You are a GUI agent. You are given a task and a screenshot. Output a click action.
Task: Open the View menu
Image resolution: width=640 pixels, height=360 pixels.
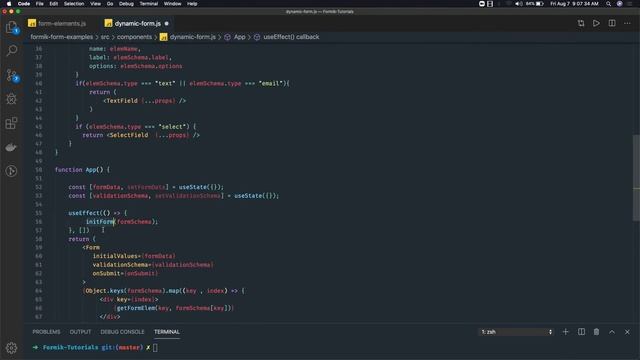click(96, 4)
